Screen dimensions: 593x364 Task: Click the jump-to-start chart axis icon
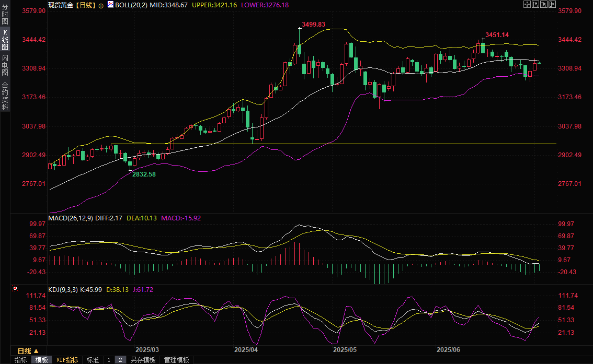[535, 4]
